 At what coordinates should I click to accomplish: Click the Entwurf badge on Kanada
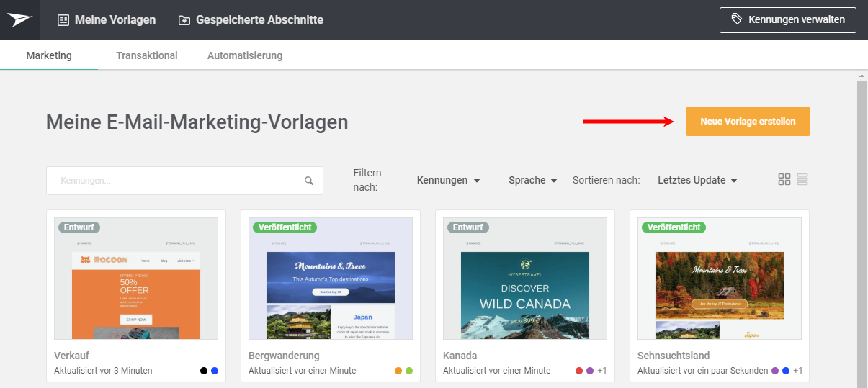click(x=468, y=227)
